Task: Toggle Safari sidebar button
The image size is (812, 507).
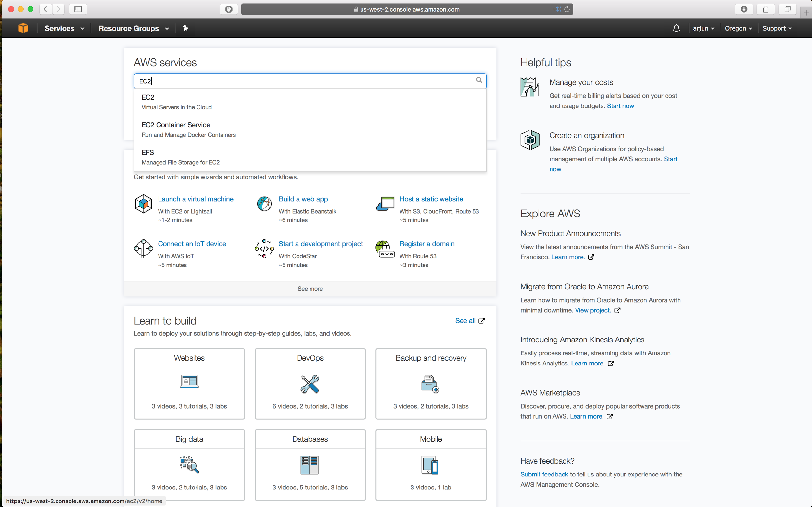Action: [78, 9]
